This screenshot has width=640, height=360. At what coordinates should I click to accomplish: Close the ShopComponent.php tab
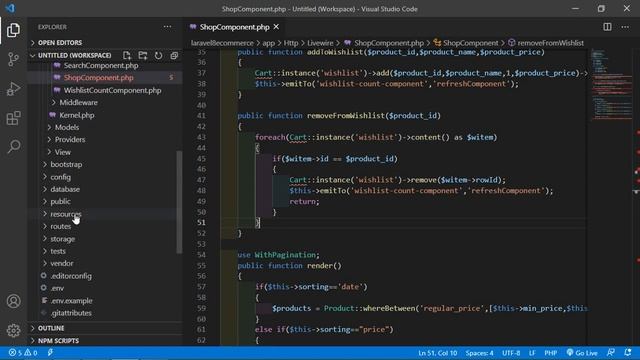[x=276, y=27]
